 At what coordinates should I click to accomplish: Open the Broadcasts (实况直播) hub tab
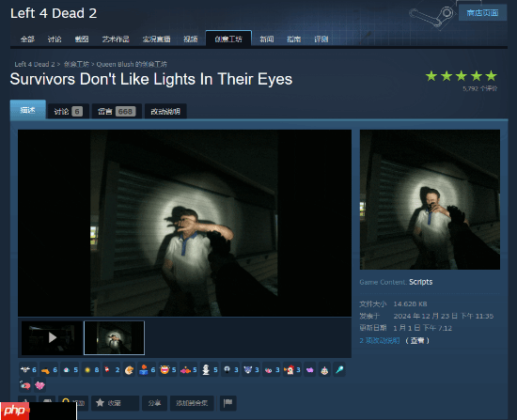coord(156,39)
